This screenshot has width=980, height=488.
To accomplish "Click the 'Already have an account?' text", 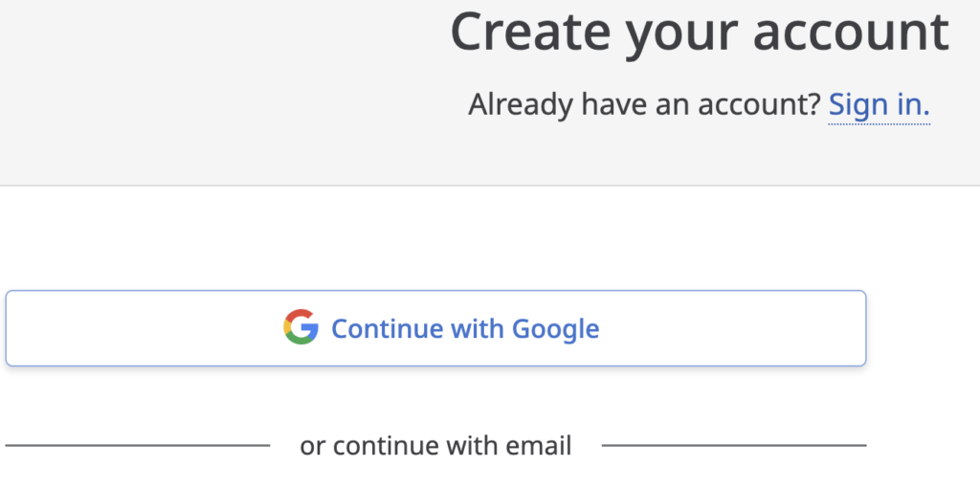I will pos(646,104).
